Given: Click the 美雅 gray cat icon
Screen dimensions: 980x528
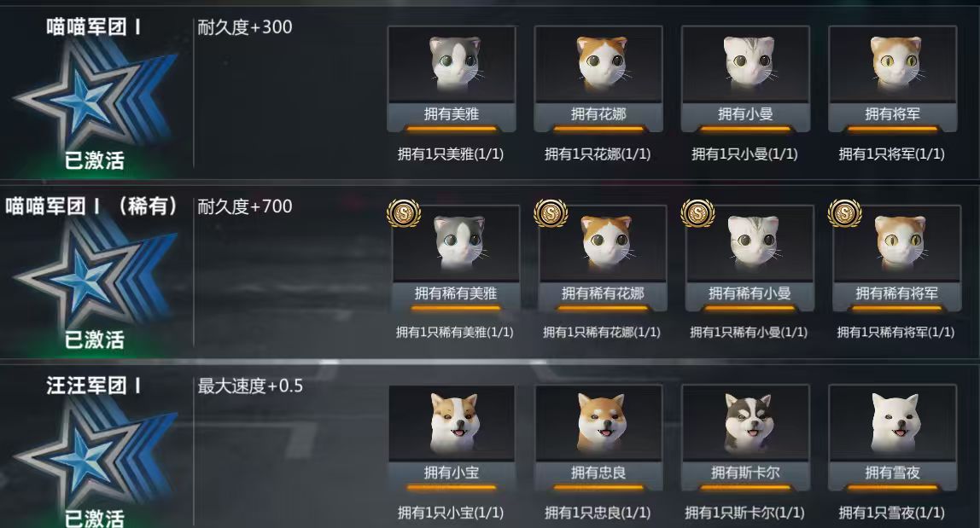Looking at the screenshot, I should [454, 64].
